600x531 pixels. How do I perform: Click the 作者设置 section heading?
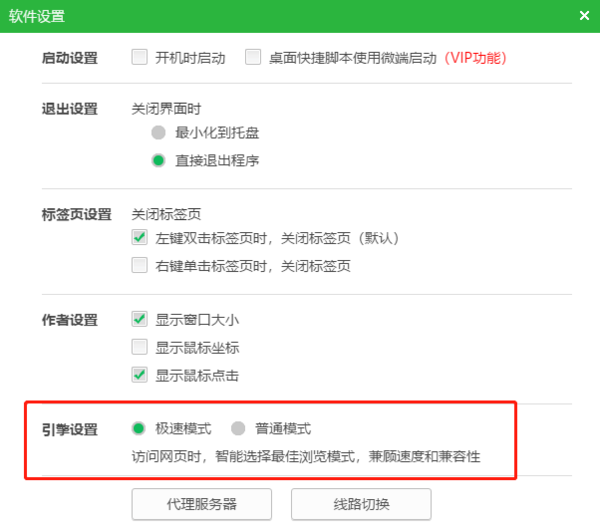click(70, 321)
